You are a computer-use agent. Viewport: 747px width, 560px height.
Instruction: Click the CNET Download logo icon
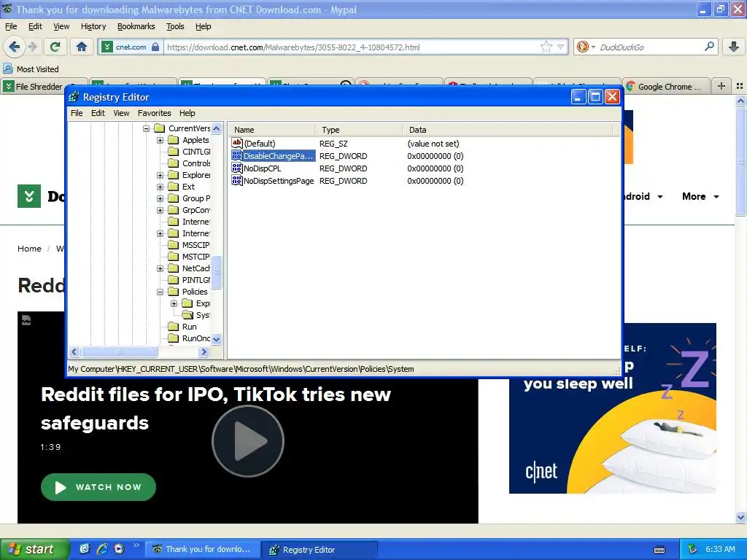29,196
